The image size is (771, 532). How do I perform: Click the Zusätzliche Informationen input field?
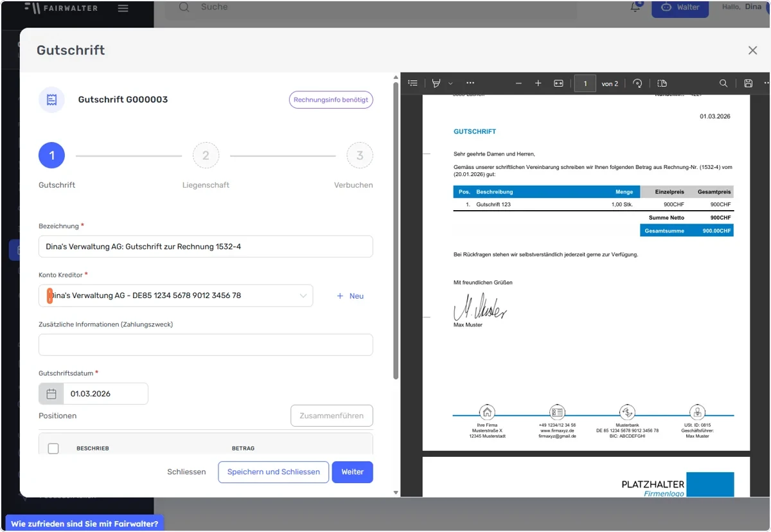pyautogui.click(x=206, y=345)
